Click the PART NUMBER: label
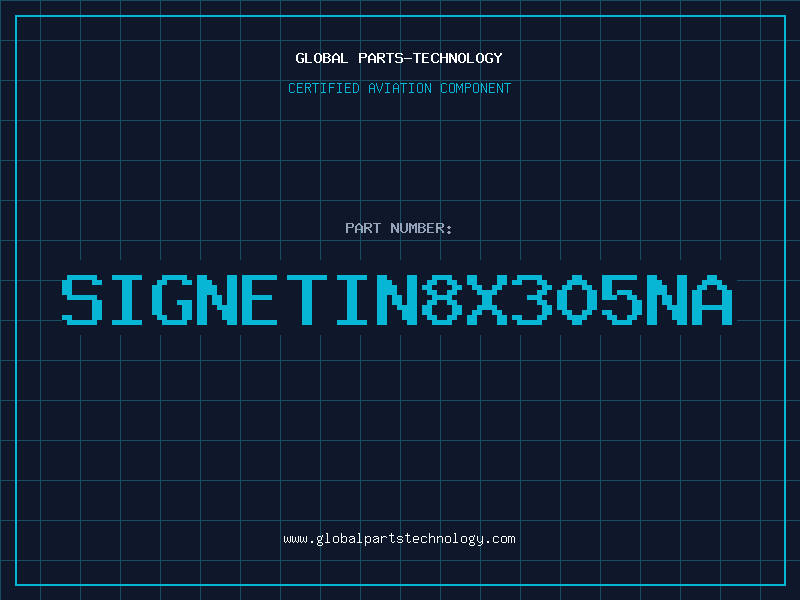This screenshot has height=600, width=800. [399, 228]
